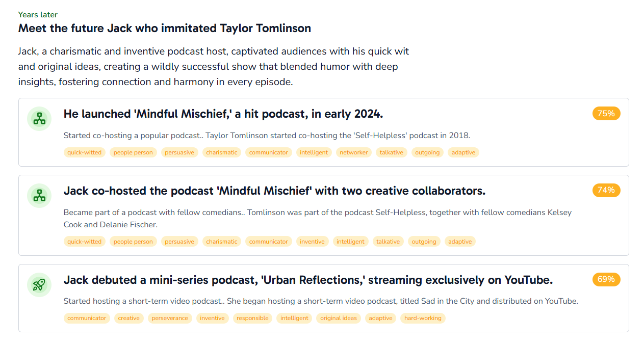Click the 75% match badge

point(606,114)
